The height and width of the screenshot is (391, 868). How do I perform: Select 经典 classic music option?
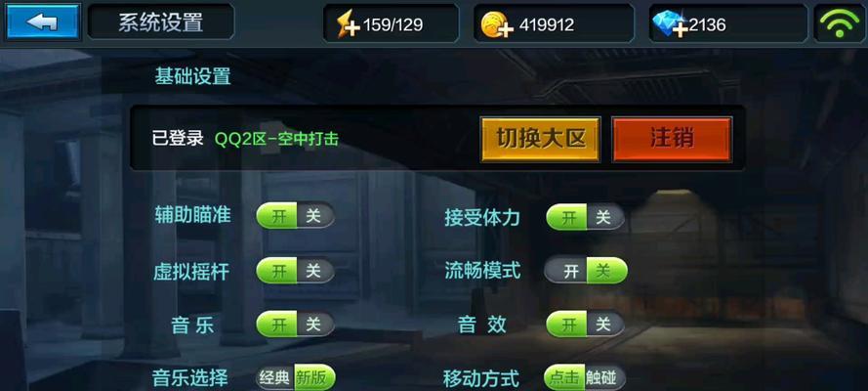click(275, 377)
